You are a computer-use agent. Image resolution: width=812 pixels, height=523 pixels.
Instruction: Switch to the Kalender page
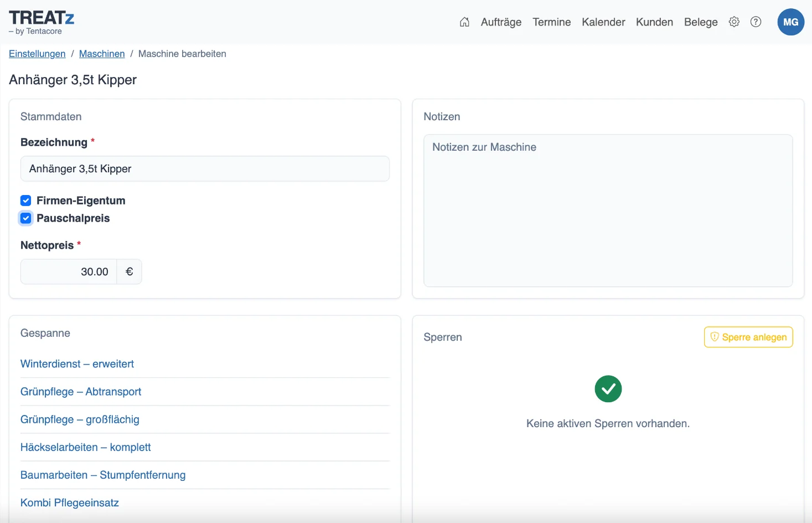tap(603, 22)
